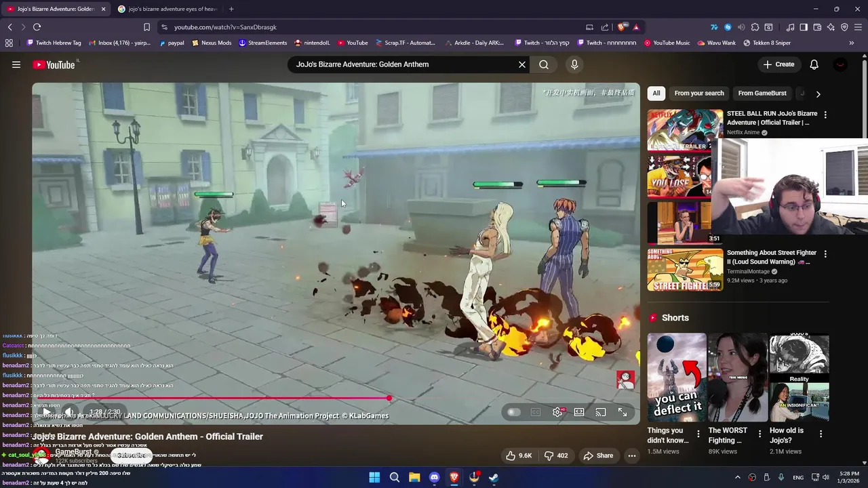Open the Nexus Mods bookmark
Screen dimensions: 868x488
pyautogui.click(x=212, y=43)
